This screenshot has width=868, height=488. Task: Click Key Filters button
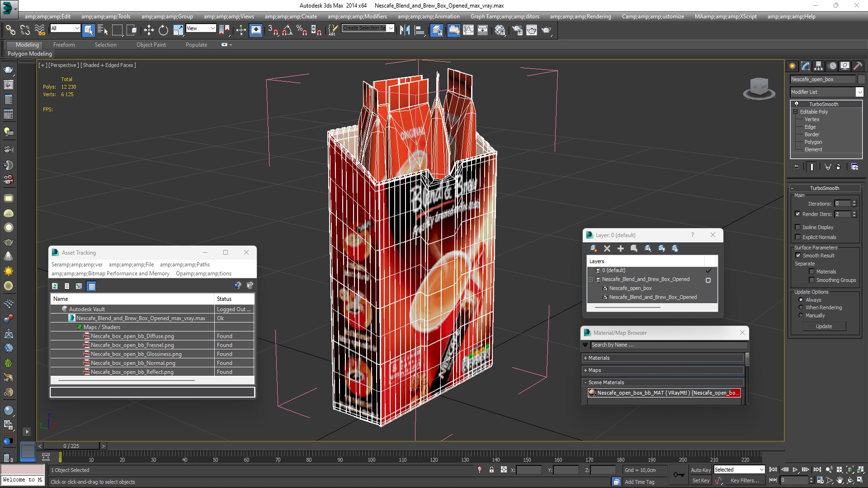[x=745, y=481]
